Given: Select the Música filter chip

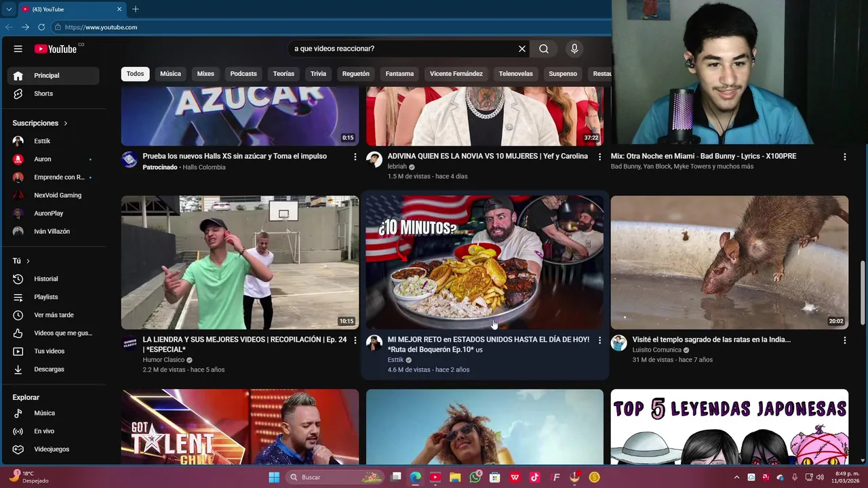Looking at the screenshot, I should [x=170, y=74].
